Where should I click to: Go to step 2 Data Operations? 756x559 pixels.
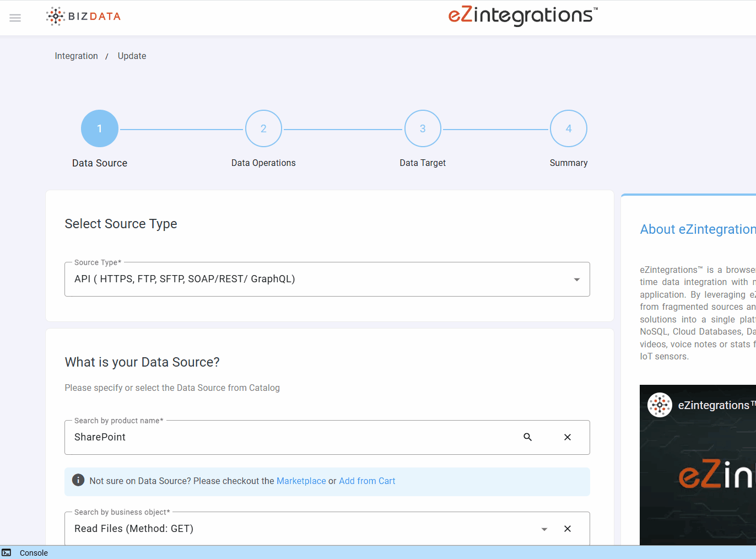coord(263,128)
